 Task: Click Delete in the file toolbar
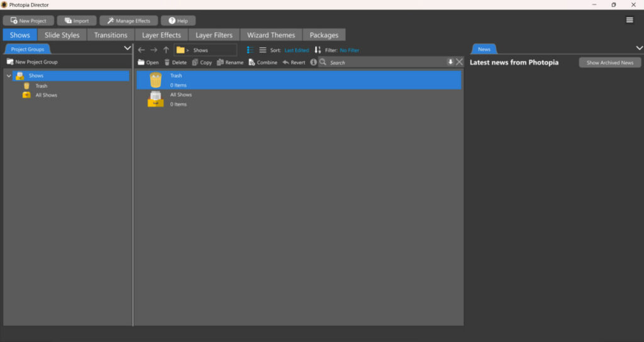point(175,62)
